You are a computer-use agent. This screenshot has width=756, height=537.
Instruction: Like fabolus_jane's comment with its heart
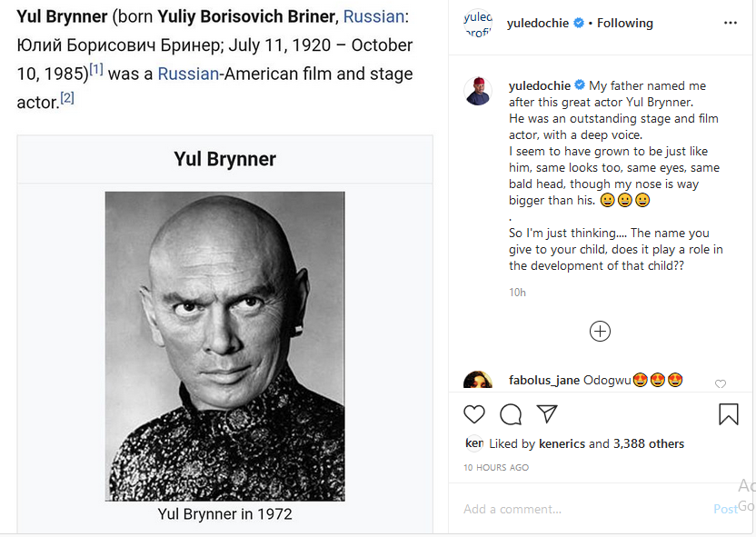tap(721, 384)
